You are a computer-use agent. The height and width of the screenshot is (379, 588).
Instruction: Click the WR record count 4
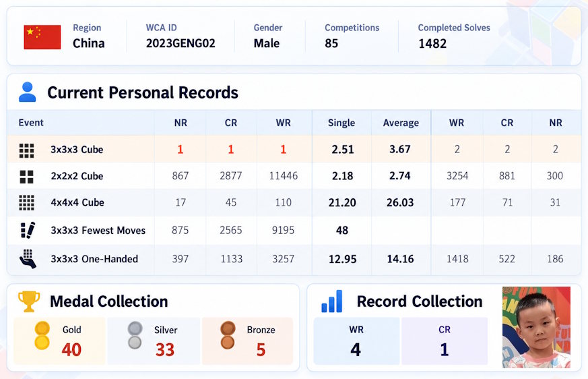point(356,350)
